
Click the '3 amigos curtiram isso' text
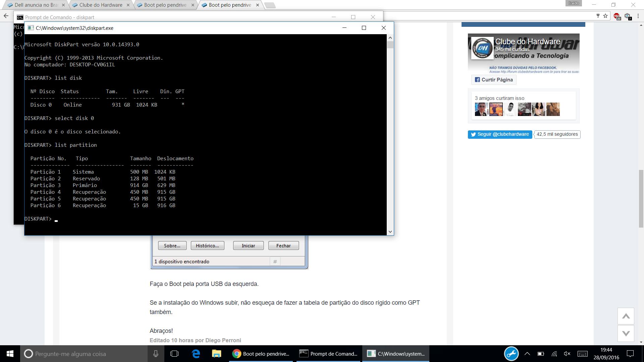(499, 98)
